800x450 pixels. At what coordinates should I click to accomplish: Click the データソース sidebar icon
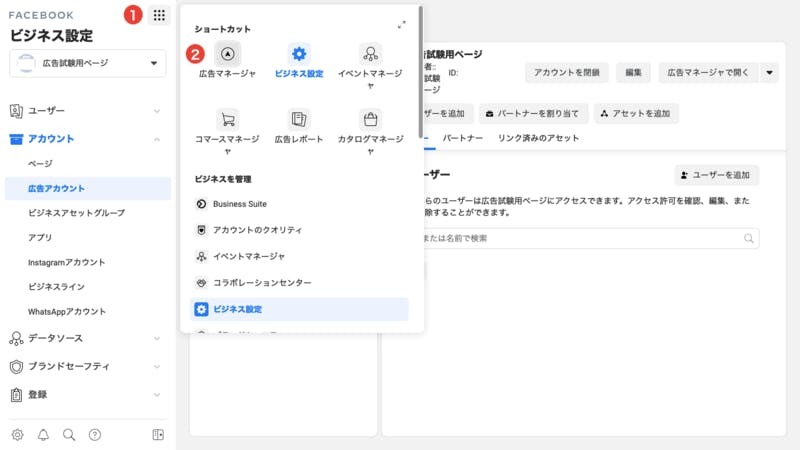coord(16,338)
